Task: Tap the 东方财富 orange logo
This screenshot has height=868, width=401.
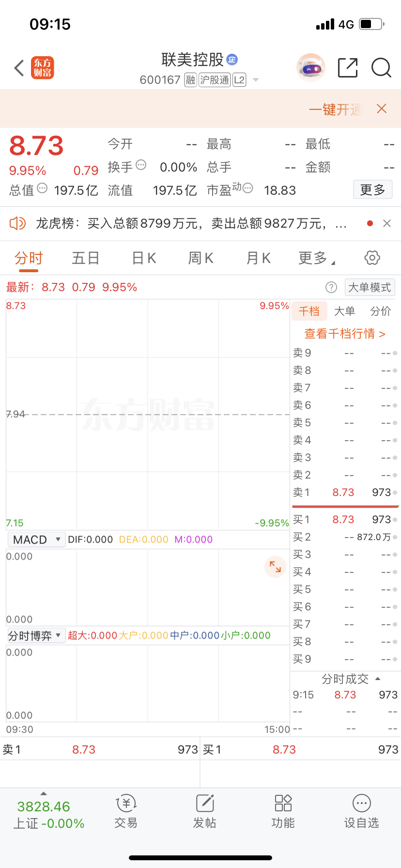Action: tap(43, 68)
